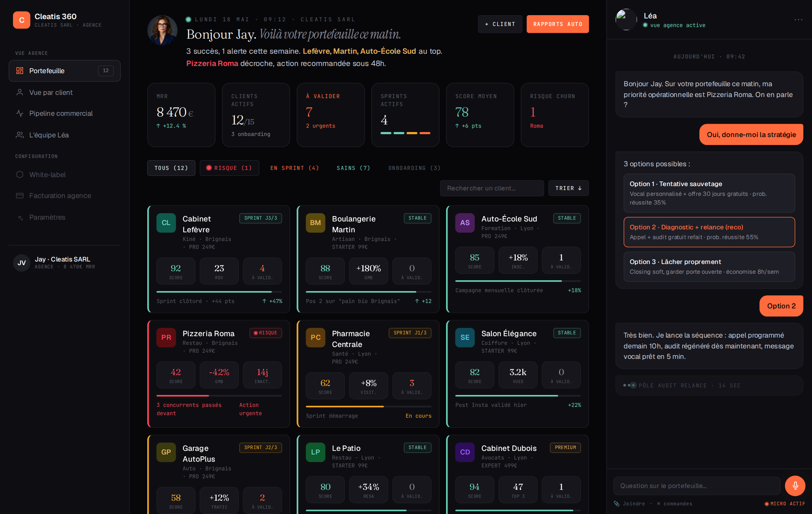Click the SPRINT J3/3 badge on Lefèvre
The image size is (812, 514).
[x=261, y=218]
